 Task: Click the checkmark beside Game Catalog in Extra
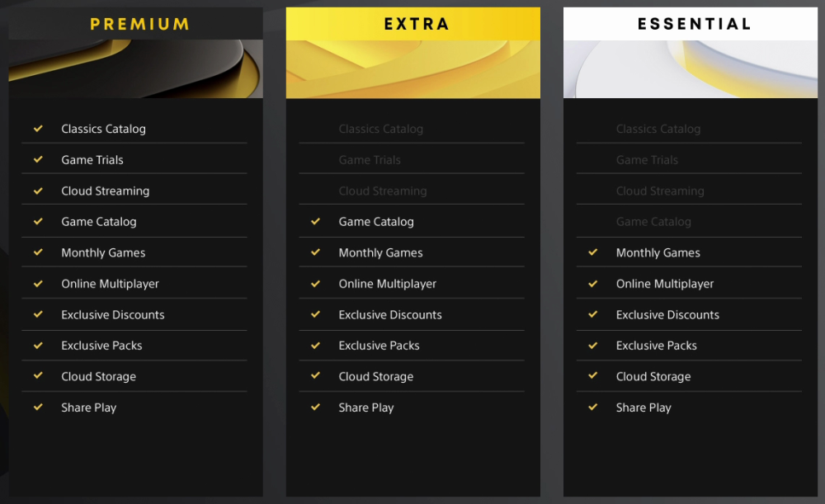(x=315, y=222)
